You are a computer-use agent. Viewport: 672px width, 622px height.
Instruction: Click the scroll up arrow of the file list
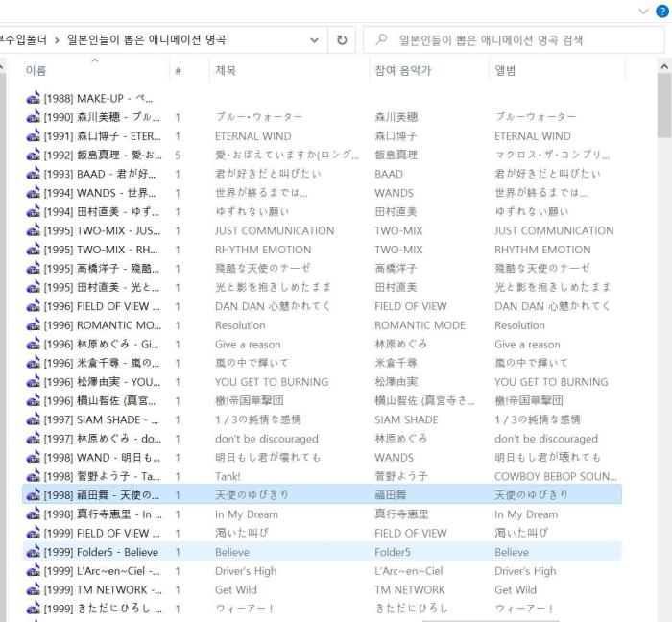point(664,67)
